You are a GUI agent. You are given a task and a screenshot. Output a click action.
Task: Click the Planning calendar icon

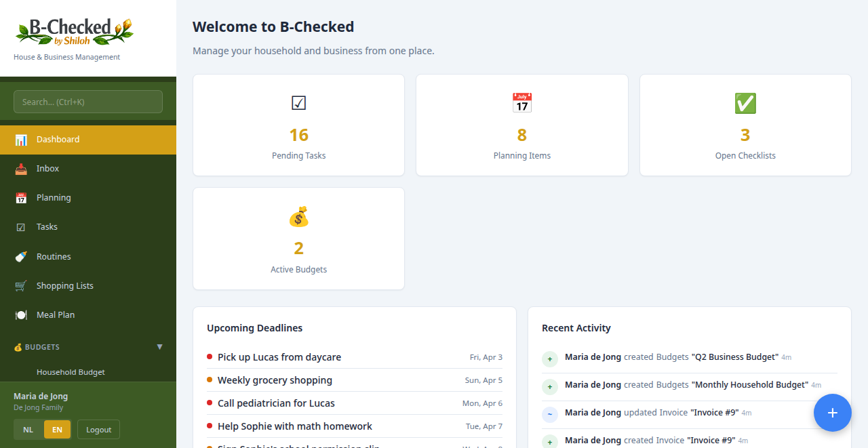[x=20, y=197]
